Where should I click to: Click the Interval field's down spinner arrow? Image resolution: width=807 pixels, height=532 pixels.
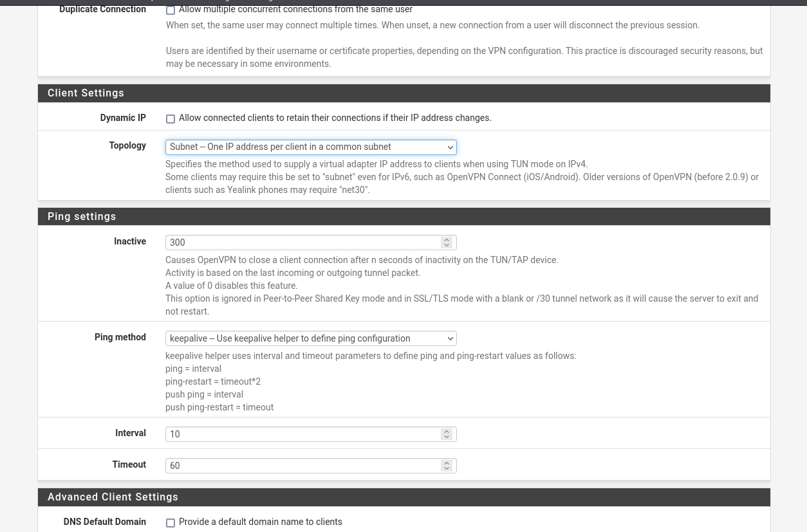click(447, 437)
